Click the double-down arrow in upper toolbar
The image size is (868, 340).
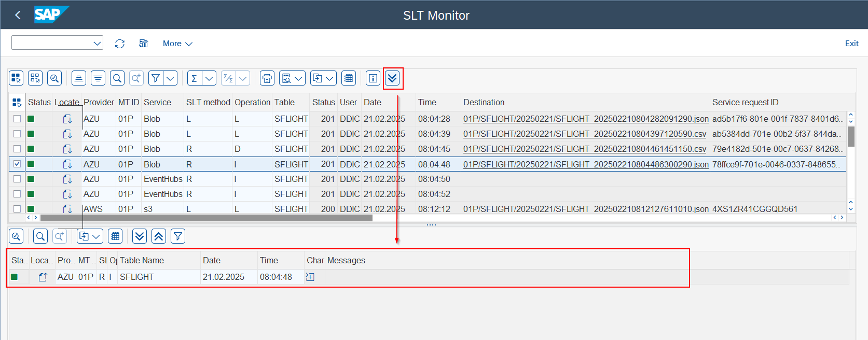click(x=393, y=78)
